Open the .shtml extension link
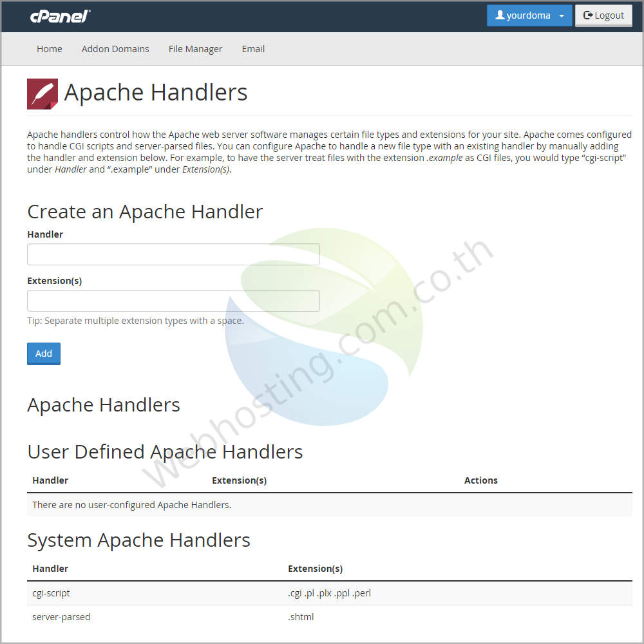The width and height of the screenshot is (644, 644). tap(301, 616)
